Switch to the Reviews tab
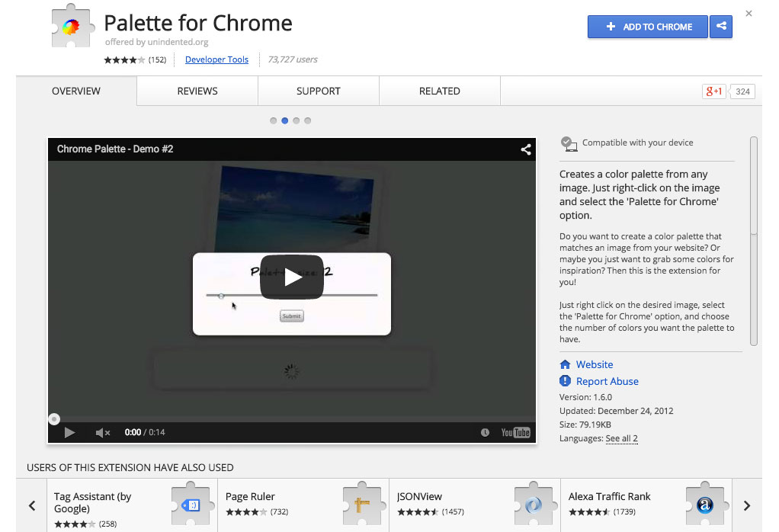Screen dimensions: 779x532 point(197,91)
